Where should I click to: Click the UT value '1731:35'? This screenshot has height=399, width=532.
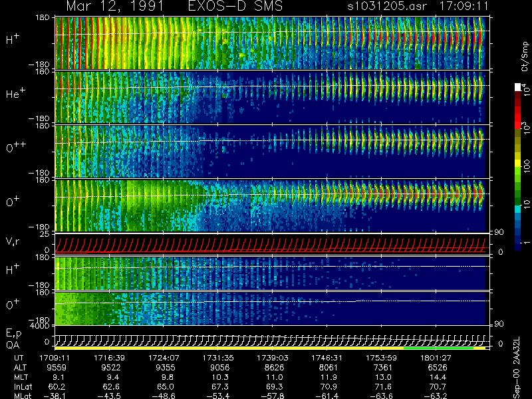click(218, 358)
